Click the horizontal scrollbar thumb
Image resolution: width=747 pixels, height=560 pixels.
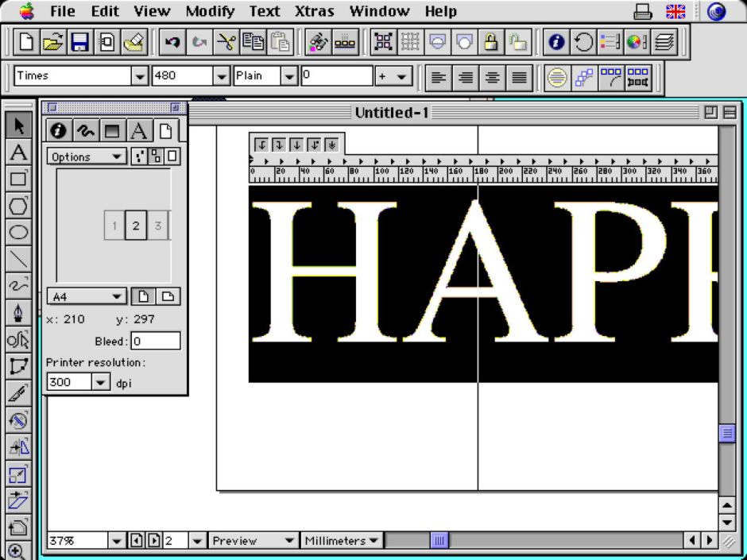pos(439,540)
